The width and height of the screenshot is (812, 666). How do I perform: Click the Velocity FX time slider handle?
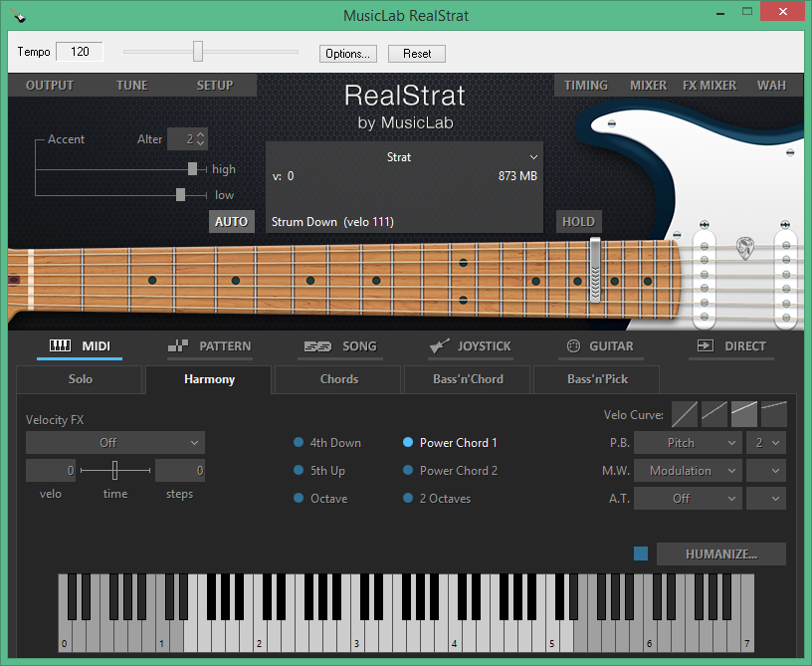click(x=115, y=470)
